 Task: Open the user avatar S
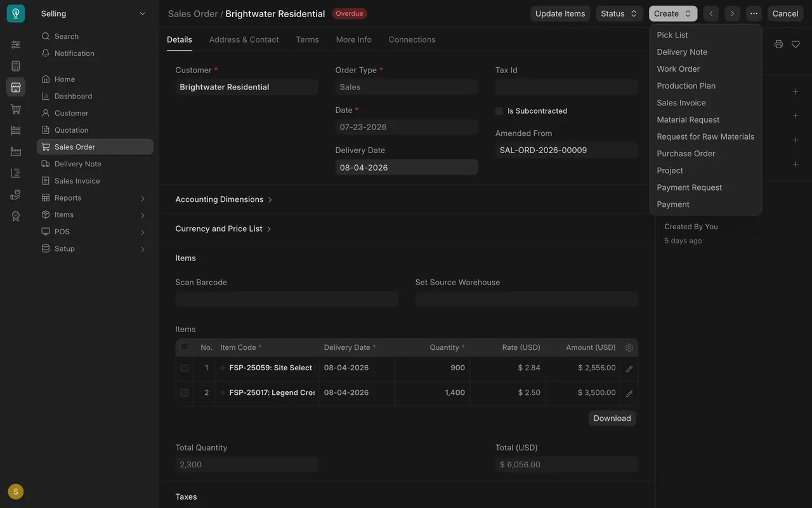16,491
